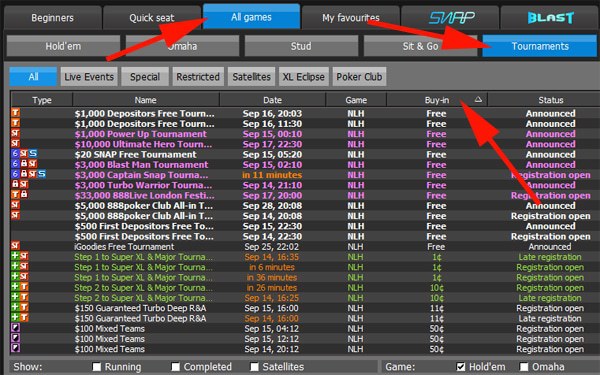Viewport: 600px width, 375px height.
Task: Click the ST icon of $3,000 Turbo Warrior row
Action: 24,184
